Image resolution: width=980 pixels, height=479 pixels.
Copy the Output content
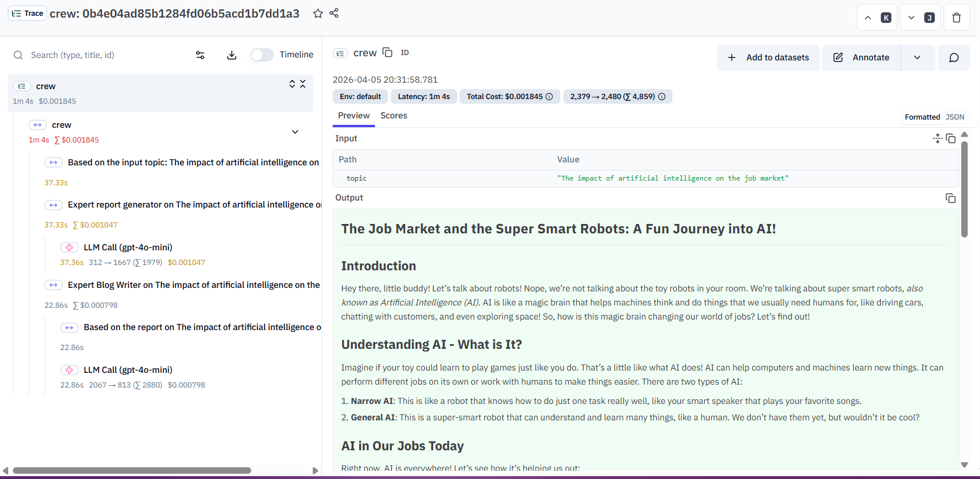click(950, 198)
